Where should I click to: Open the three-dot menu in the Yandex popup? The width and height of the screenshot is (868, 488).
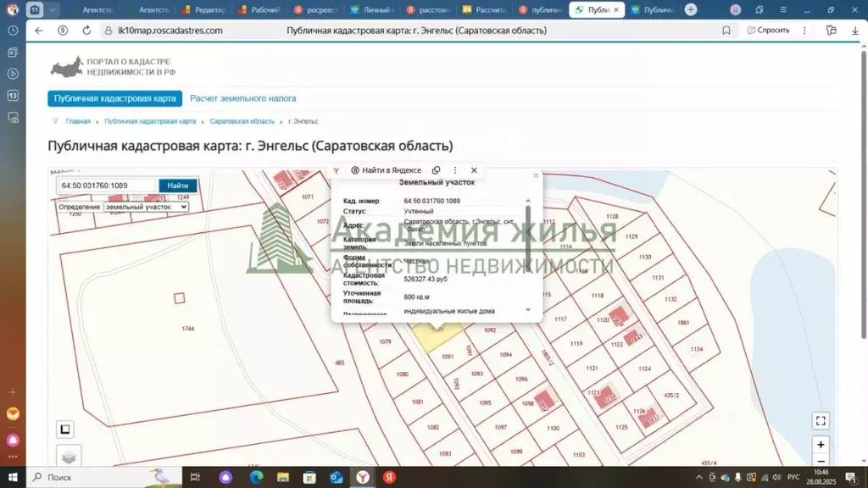(x=455, y=169)
